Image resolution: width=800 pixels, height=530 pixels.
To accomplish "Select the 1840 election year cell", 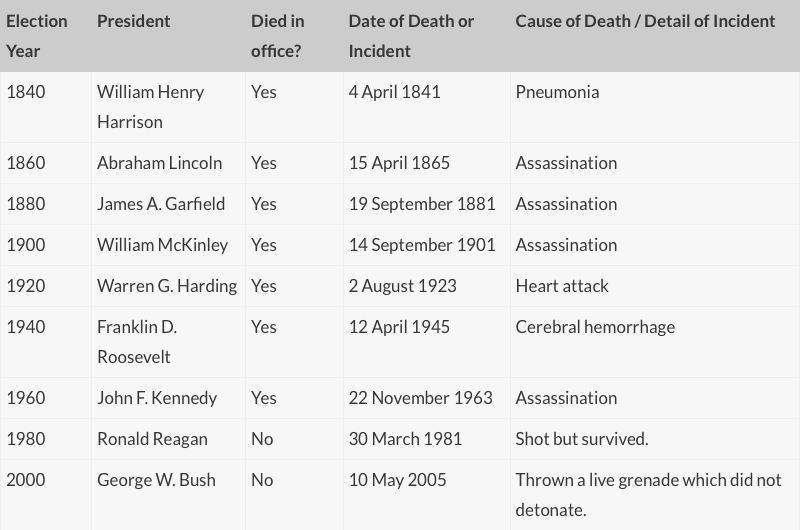I will point(26,92).
